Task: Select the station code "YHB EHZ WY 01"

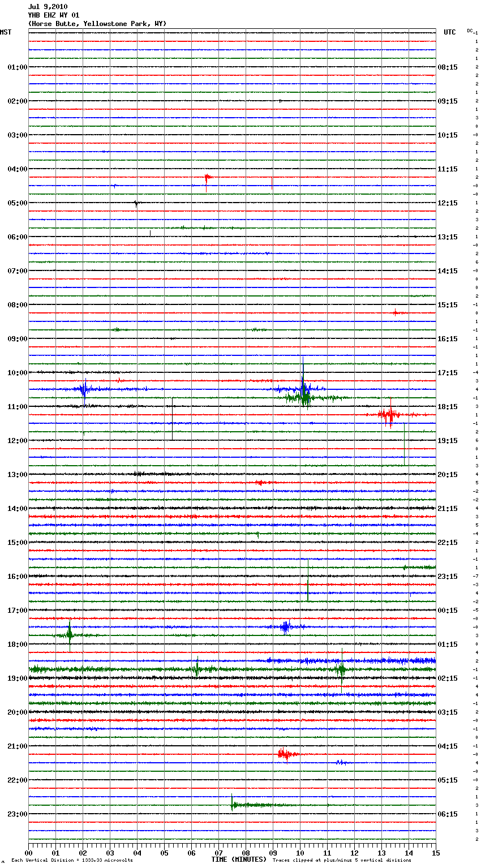Action: (x=54, y=15)
